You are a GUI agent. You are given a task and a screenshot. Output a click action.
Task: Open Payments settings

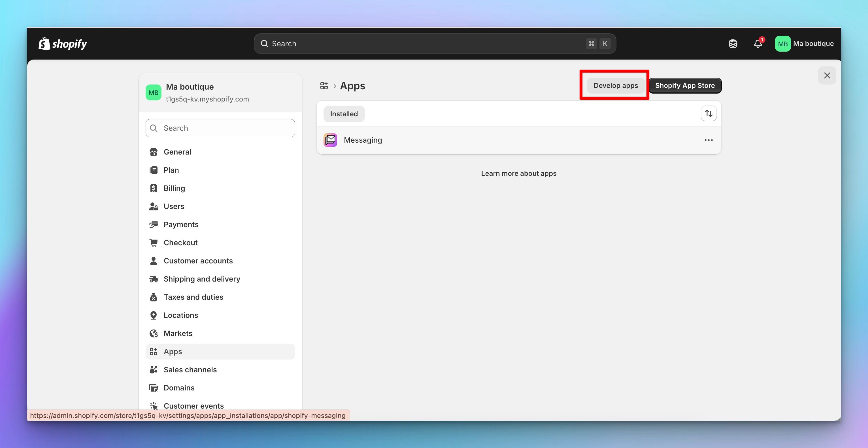click(x=220, y=225)
